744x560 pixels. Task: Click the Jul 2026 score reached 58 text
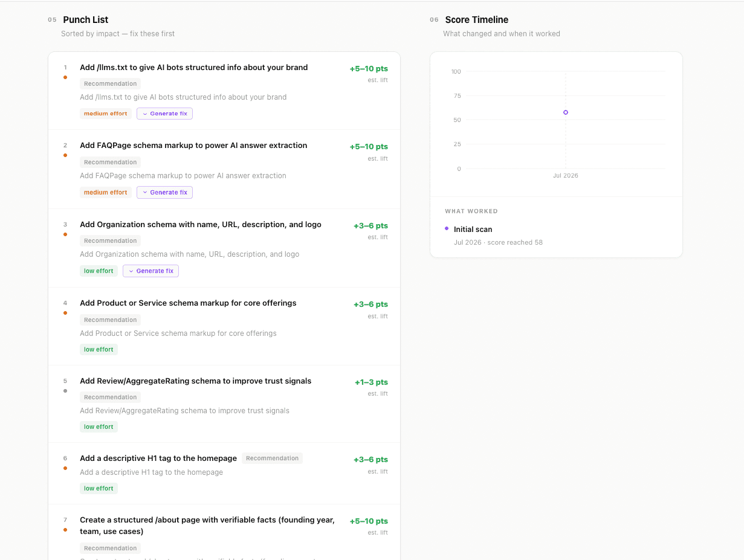(498, 242)
